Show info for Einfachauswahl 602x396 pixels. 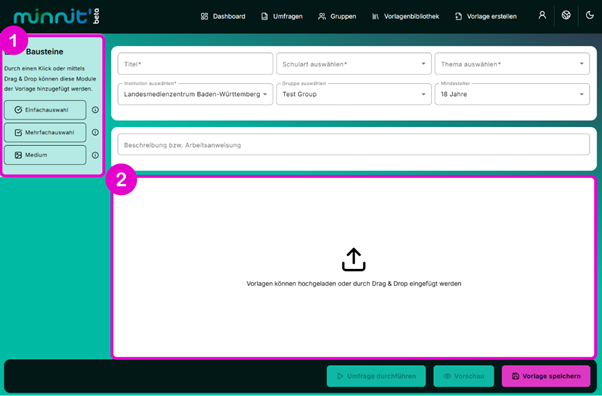pyautogui.click(x=95, y=110)
